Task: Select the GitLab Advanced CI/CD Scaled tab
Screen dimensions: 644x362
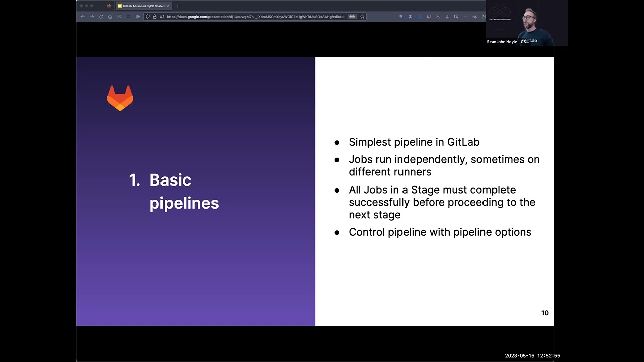Action: [143, 6]
